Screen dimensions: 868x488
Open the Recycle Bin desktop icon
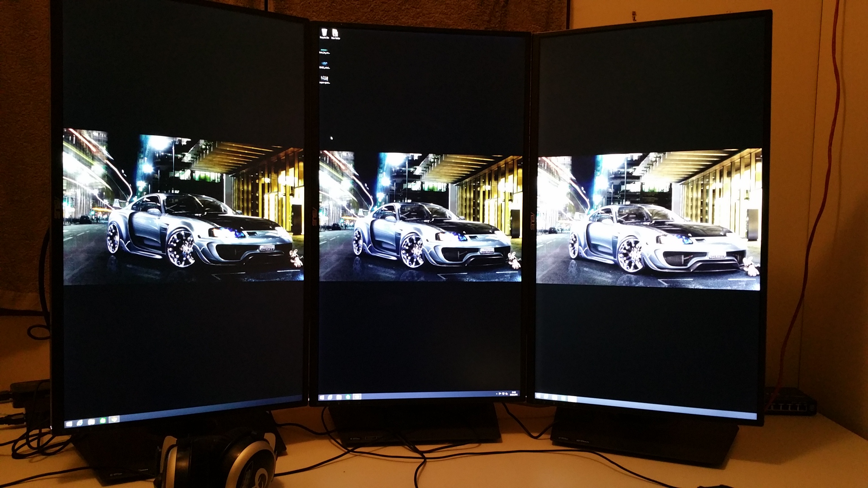tap(324, 34)
